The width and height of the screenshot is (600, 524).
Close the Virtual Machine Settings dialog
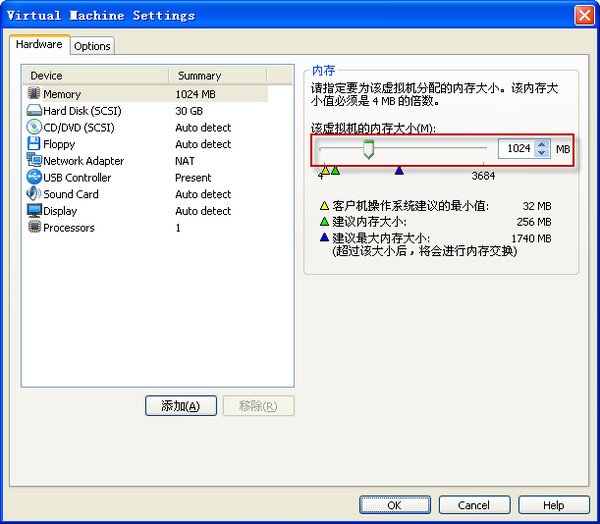[584, 16]
